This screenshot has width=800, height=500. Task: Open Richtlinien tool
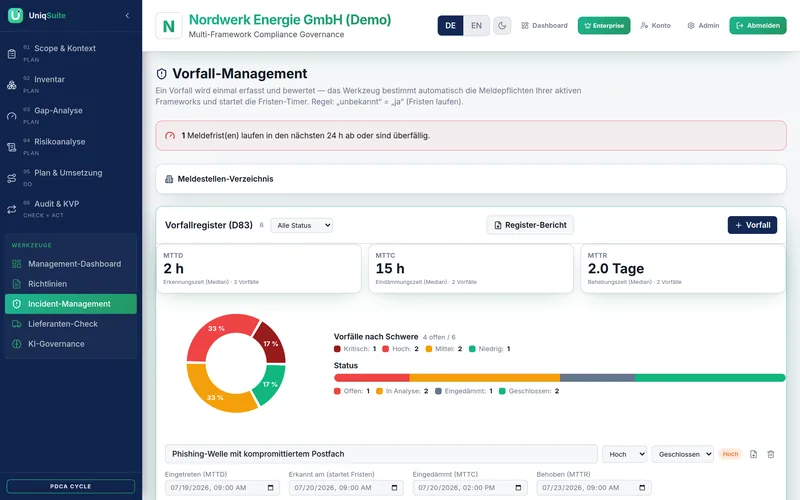(71, 284)
